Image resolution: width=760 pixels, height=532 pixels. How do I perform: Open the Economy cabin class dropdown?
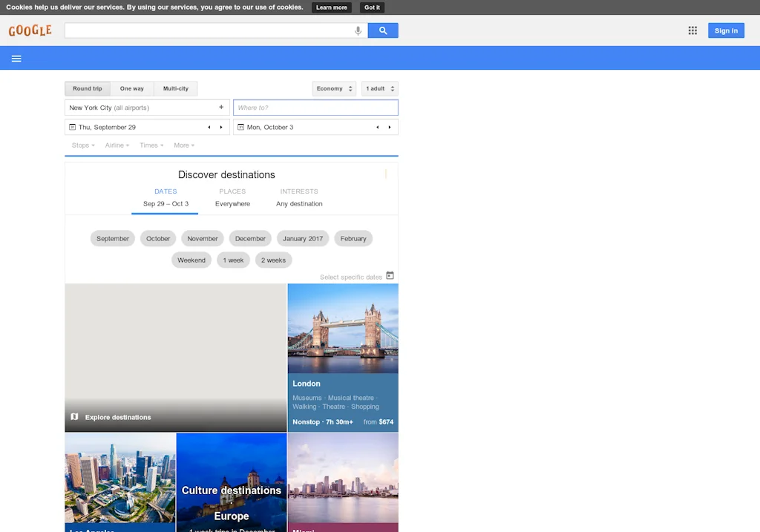pyautogui.click(x=334, y=88)
